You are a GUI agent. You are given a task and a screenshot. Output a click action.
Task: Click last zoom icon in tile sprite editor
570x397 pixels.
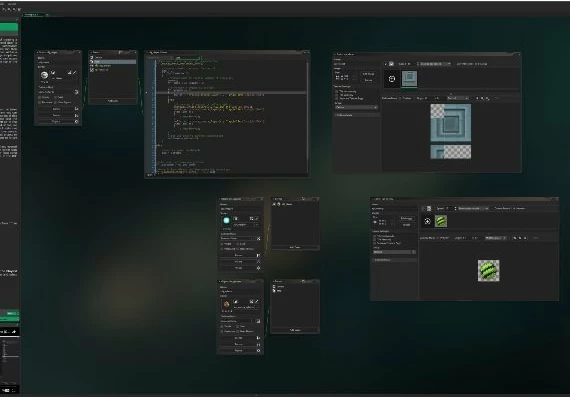(487, 98)
